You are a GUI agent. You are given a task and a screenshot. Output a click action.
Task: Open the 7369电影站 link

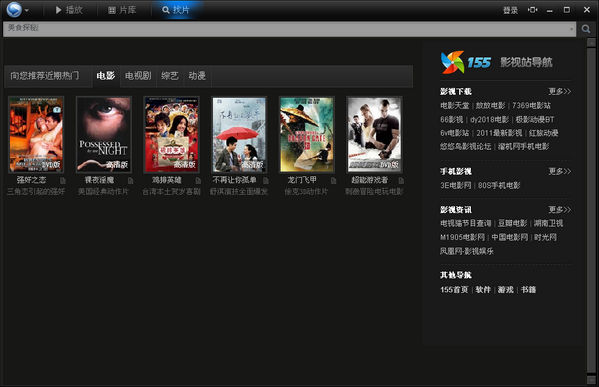(x=531, y=105)
